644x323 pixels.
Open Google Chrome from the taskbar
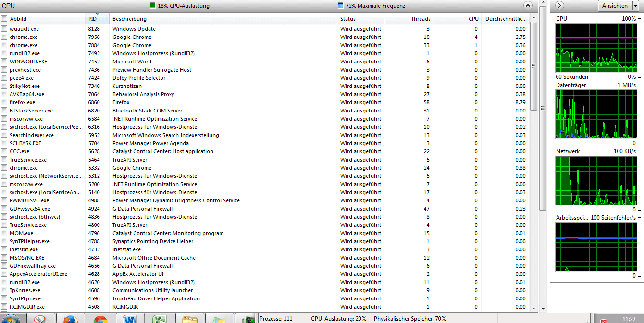point(100,318)
